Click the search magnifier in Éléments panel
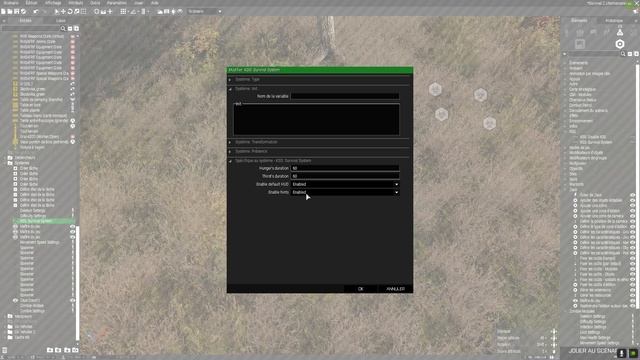The width and height of the screenshot is (640, 360). tap(623, 54)
